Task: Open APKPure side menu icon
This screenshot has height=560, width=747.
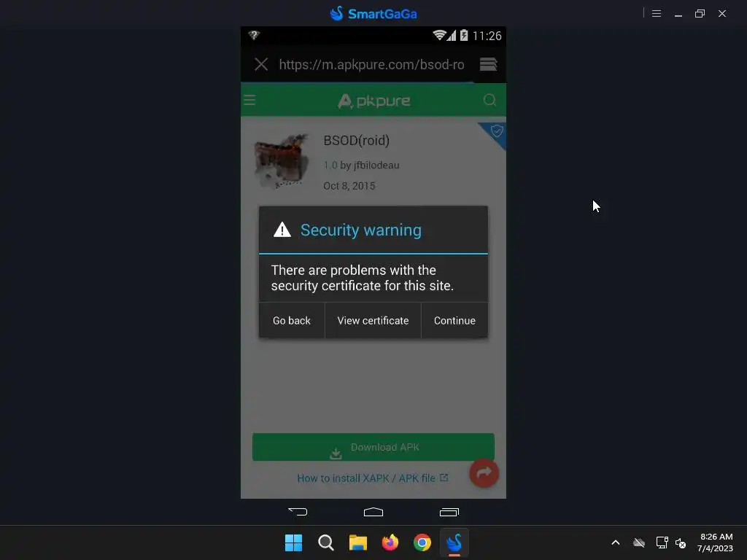Action: [x=249, y=100]
